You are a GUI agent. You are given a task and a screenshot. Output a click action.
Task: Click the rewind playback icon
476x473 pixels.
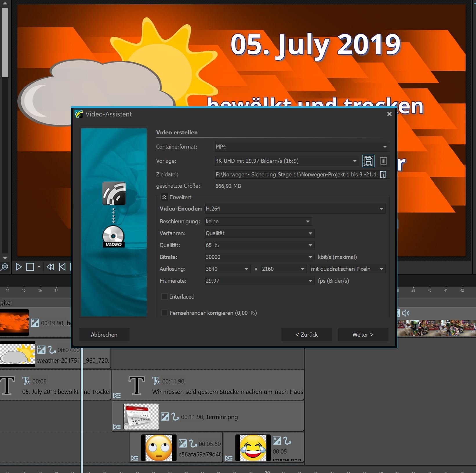coord(50,267)
